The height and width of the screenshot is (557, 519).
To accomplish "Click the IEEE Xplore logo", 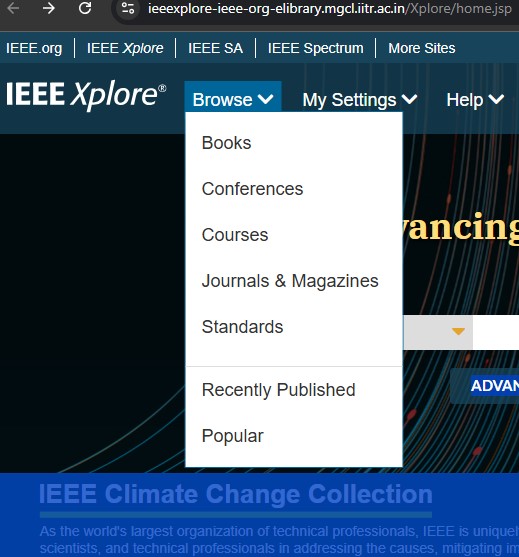I will coord(86,95).
